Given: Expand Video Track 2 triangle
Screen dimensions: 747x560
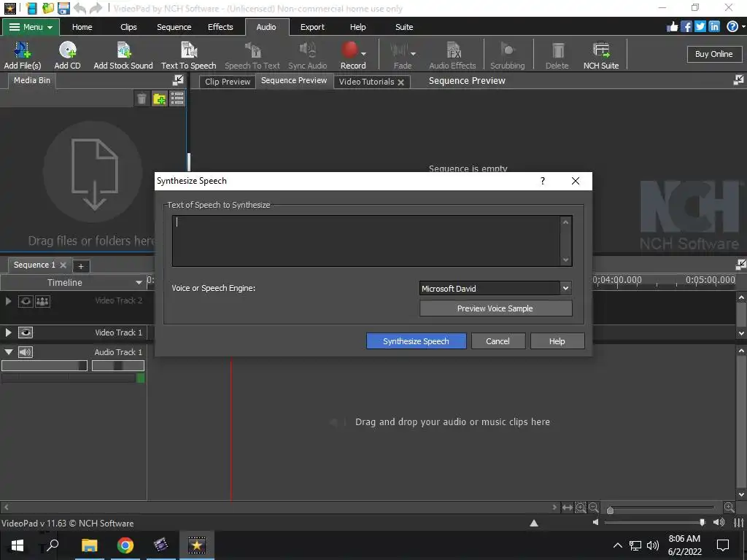Looking at the screenshot, I should 8,301.
